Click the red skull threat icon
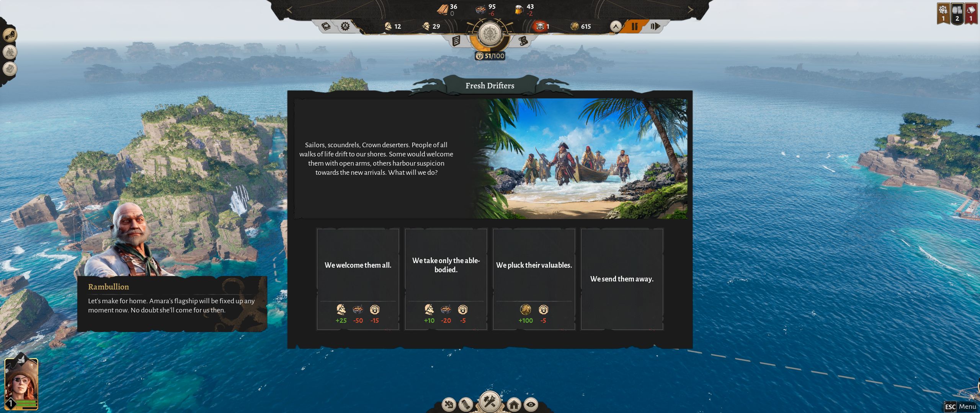The image size is (980, 413). pos(540,26)
